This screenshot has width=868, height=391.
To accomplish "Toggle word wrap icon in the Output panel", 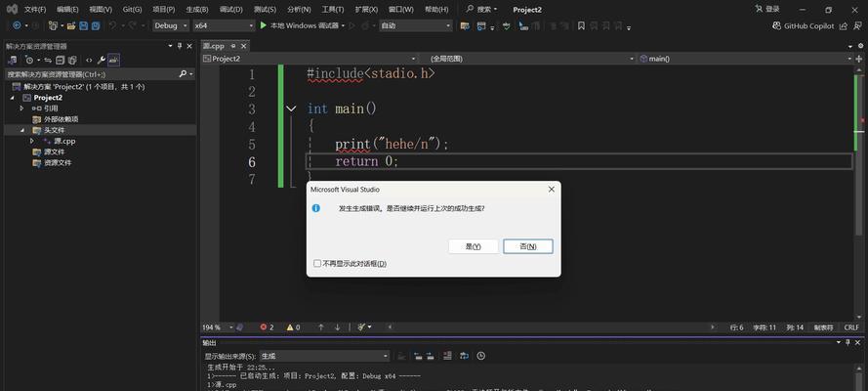I will click(x=465, y=356).
